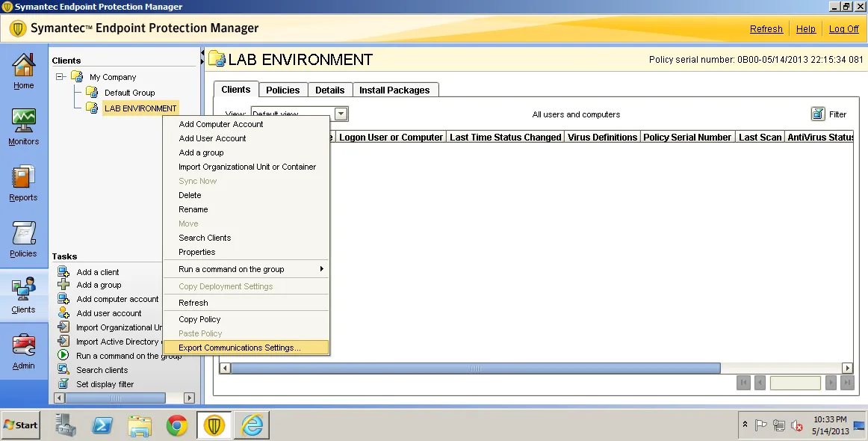
Task: Click the client table horizontal scrollbar
Action: tap(476, 368)
